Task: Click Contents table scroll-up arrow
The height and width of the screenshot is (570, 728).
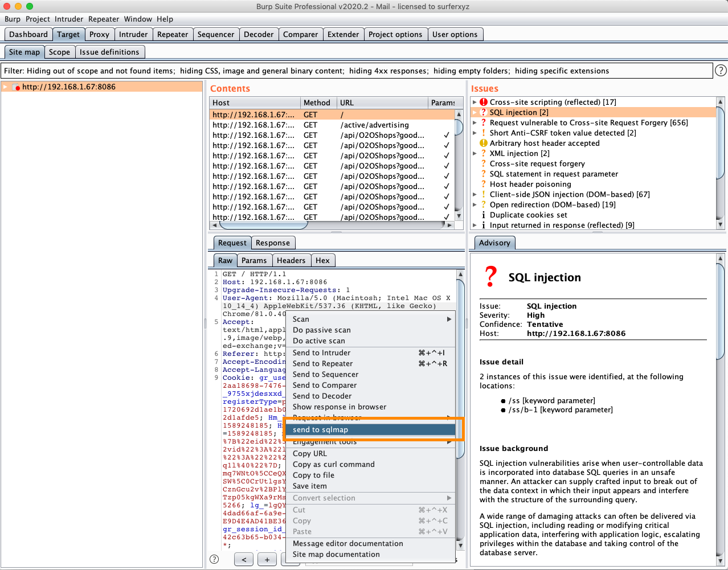Action: 459,114
